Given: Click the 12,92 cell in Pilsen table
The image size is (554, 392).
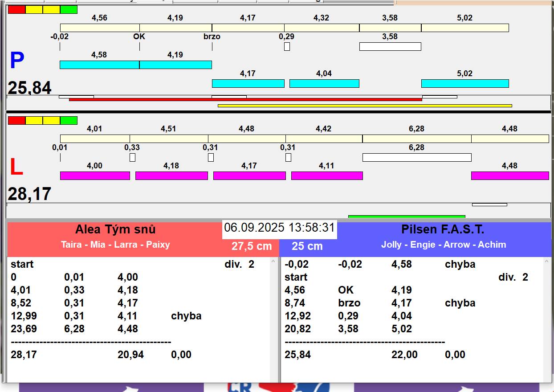Looking at the screenshot, I should pyautogui.click(x=298, y=316).
